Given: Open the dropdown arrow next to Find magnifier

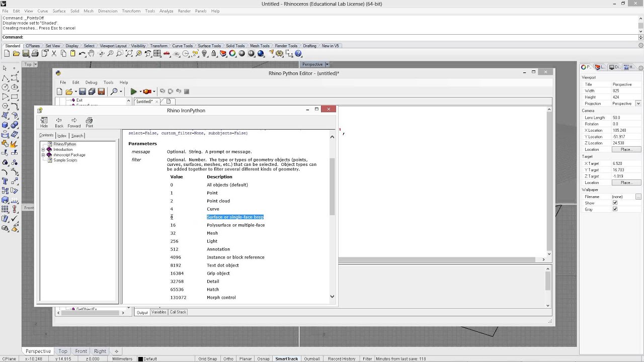Looking at the screenshot, I should [x=121, y=92].
